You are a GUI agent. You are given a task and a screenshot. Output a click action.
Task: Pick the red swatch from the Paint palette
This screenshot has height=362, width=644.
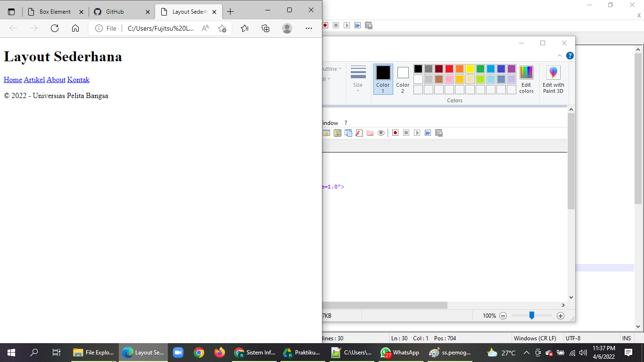pyautogui.click(x=449, y=69)
